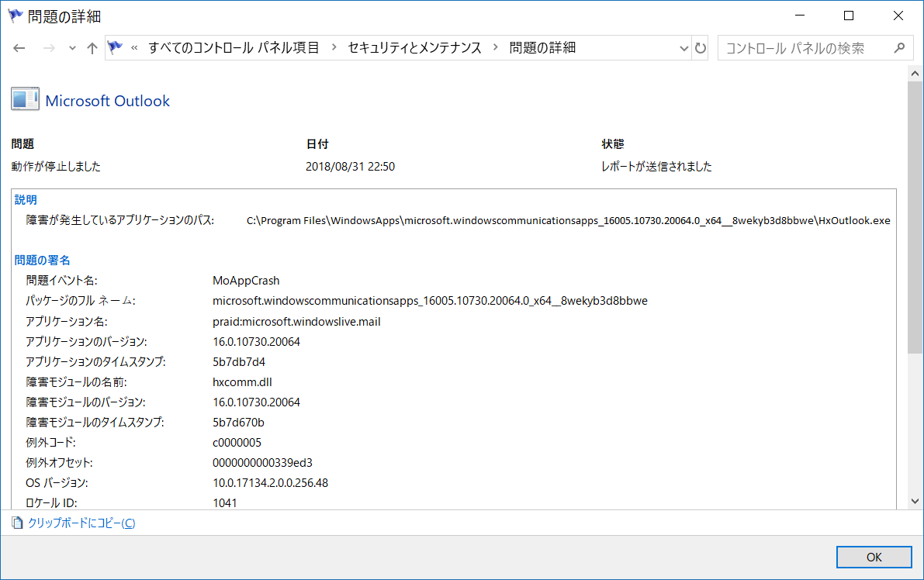Open the recent locations dropdown arrow
924x580 pixels.
[72, 48]
